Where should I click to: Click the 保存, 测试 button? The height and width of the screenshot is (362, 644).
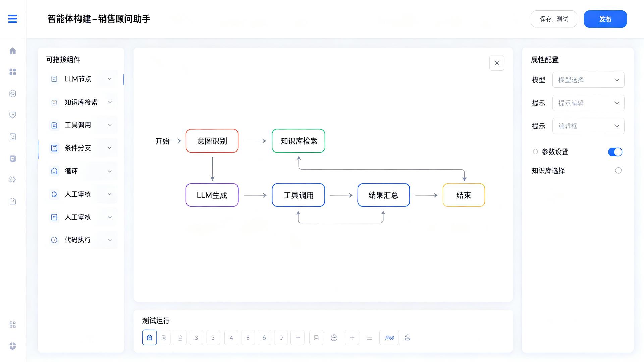click(554, 19)
